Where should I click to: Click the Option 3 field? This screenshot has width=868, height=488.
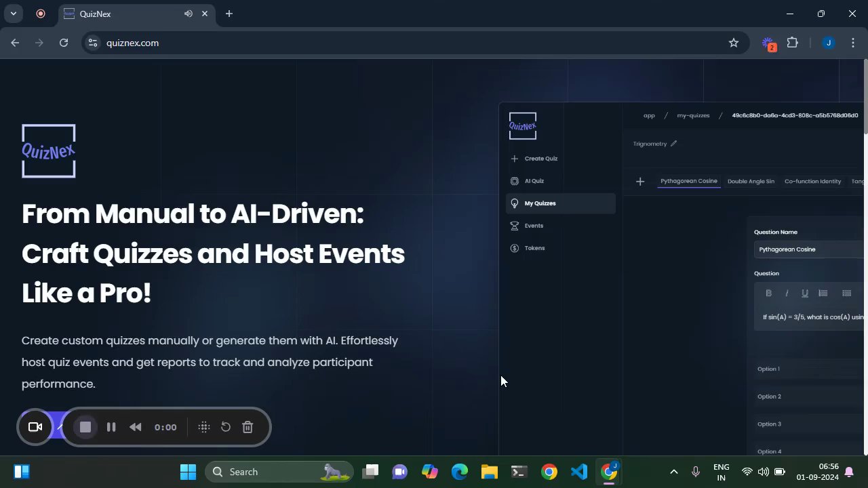click(x=810, y=424)
